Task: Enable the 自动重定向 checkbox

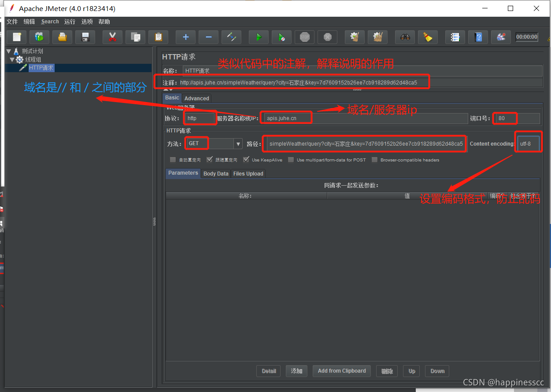Action: (173, 160)
